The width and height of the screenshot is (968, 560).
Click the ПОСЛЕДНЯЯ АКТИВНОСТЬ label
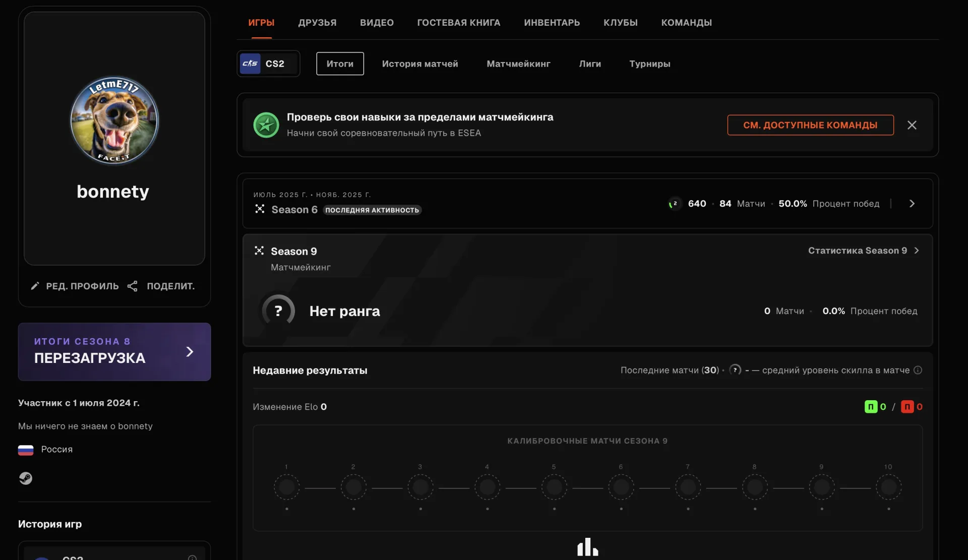pos(372,210)
